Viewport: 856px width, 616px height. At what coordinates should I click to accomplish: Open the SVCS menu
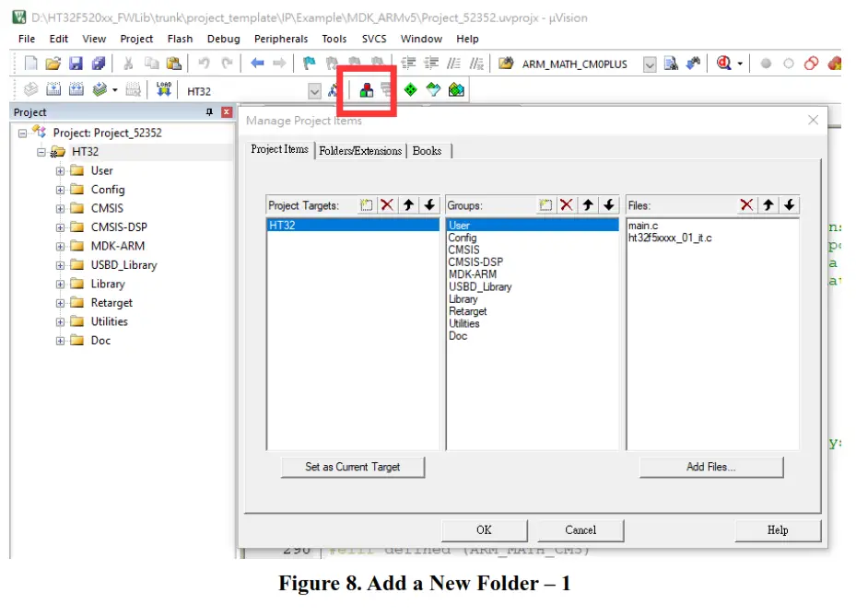tap(374, 39)
